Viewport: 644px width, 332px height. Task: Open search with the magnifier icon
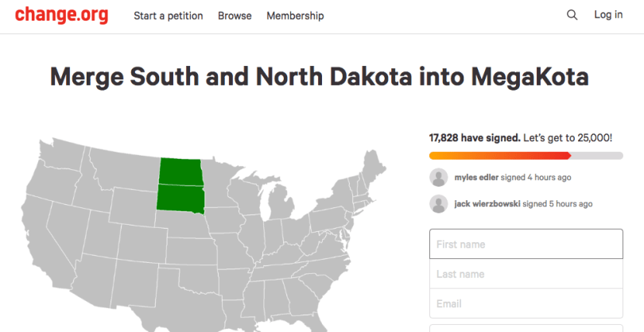coord(572,15)
